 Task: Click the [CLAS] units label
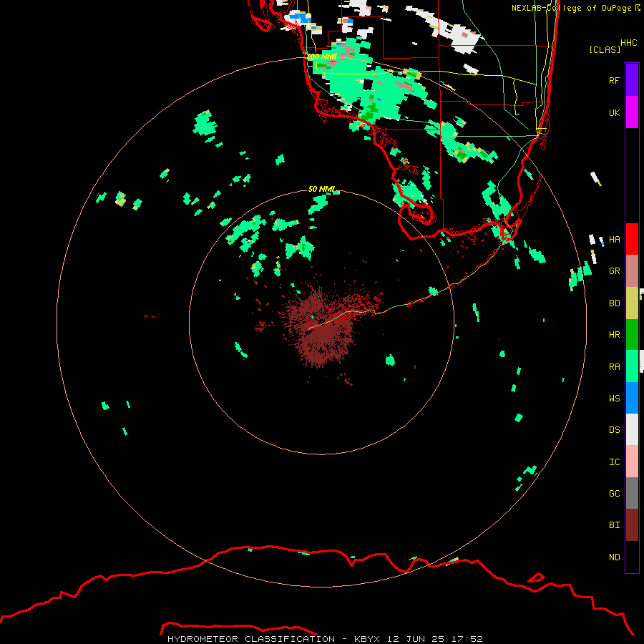(605, 49)
